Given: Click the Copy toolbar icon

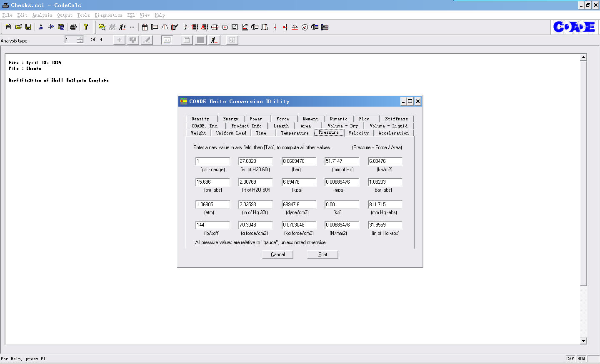Looking at the screenshot, I should pos(51,27).
